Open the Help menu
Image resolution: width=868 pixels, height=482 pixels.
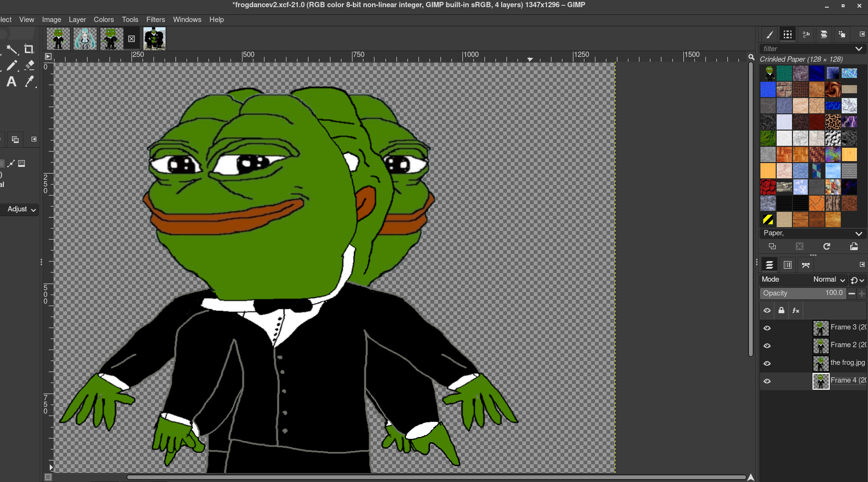point(217,20)
